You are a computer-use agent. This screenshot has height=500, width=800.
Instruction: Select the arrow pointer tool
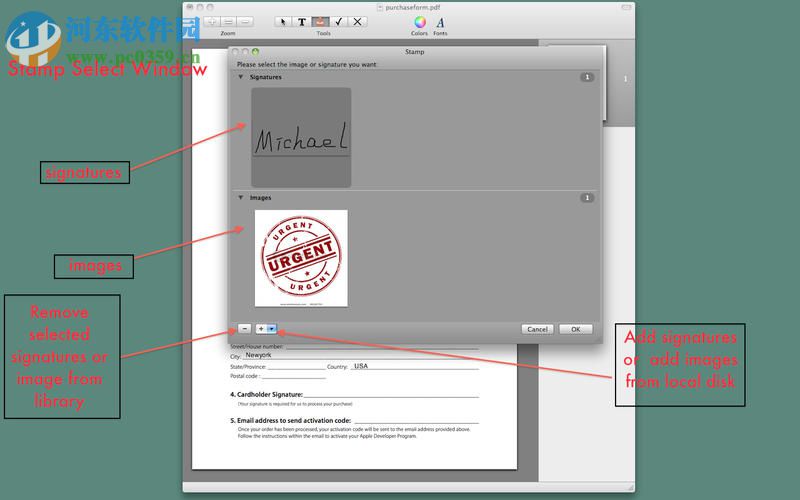(283, 21)
